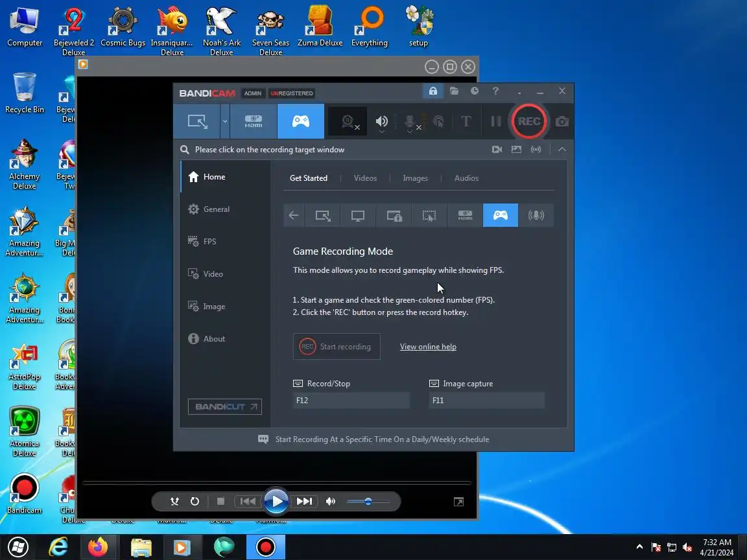The height and width of the screenshot is (560, 747).
Task: Select audio-only recording mode in the selector row
Action: tap(536, 215)
